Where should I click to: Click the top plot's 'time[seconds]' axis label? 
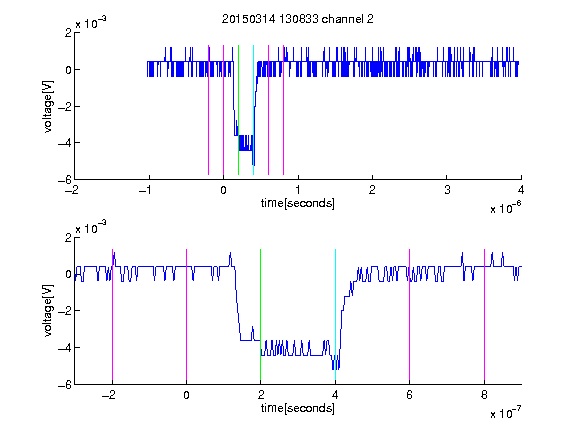298,203
